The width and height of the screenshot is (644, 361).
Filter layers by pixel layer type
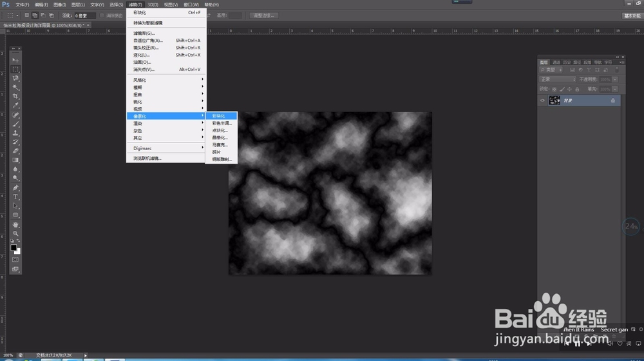click(x=572, y=70)
